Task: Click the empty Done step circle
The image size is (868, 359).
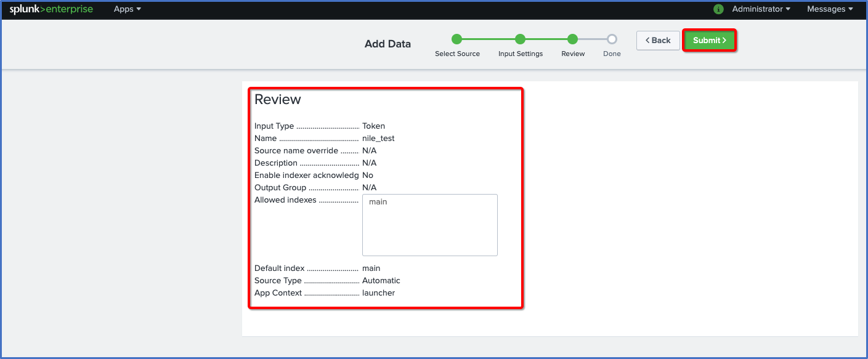Action: point(612,39)
